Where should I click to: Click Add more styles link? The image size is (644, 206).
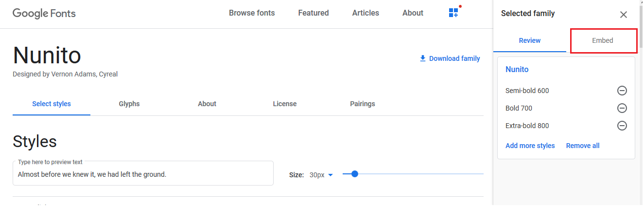pos(530,146)
